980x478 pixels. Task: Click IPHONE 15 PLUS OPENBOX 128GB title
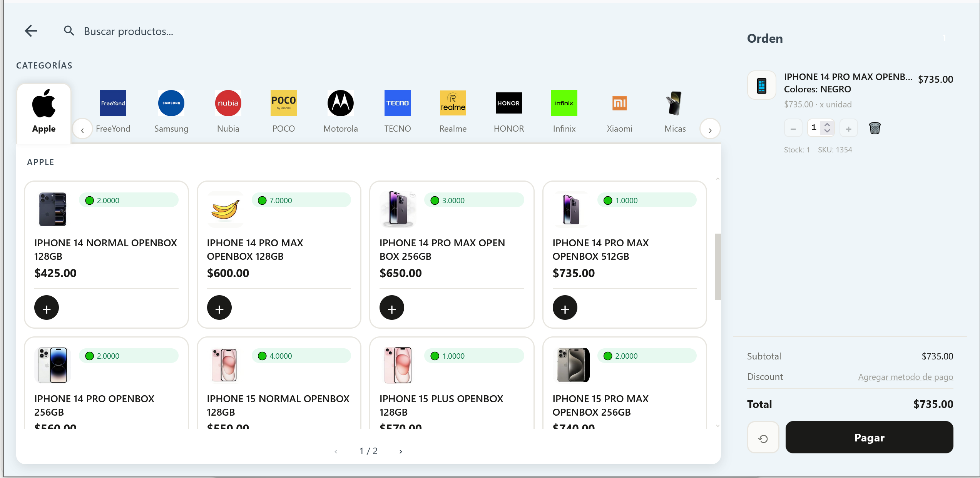(441, 405)
